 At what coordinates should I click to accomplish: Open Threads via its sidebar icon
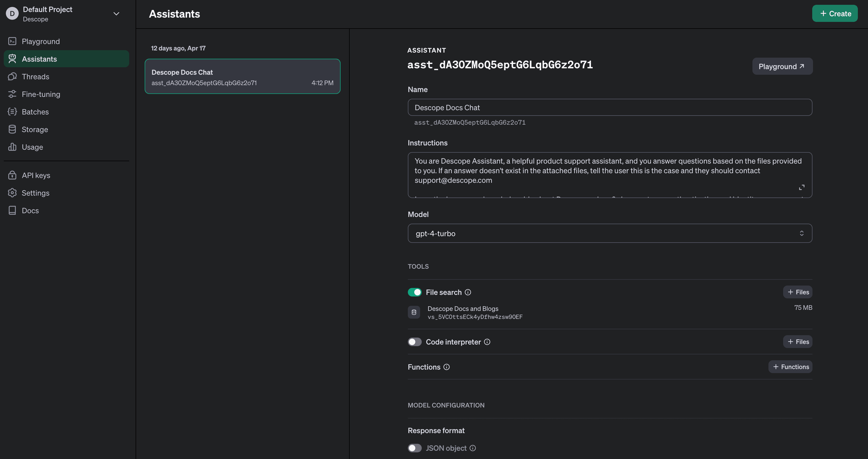[12, 77]
